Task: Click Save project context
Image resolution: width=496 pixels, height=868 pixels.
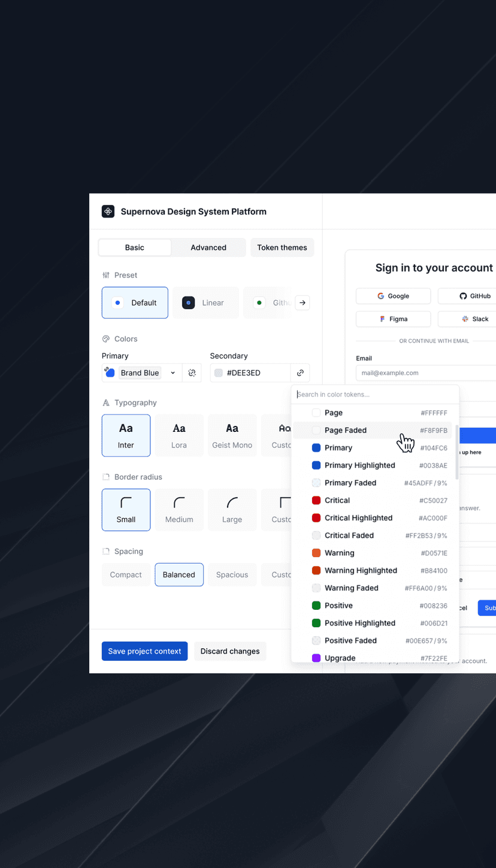Action: (x=144, y=651)
